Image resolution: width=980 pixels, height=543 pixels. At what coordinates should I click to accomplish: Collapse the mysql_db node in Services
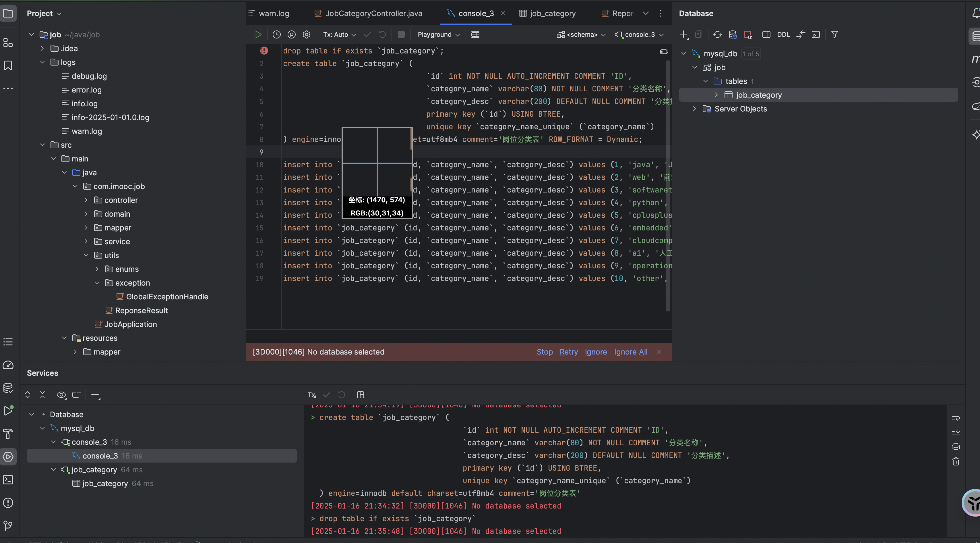coord(42,428)
